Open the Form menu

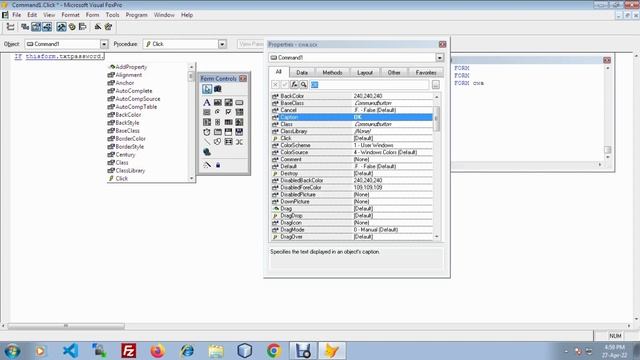pyautogui.click(x=92, y=15)
